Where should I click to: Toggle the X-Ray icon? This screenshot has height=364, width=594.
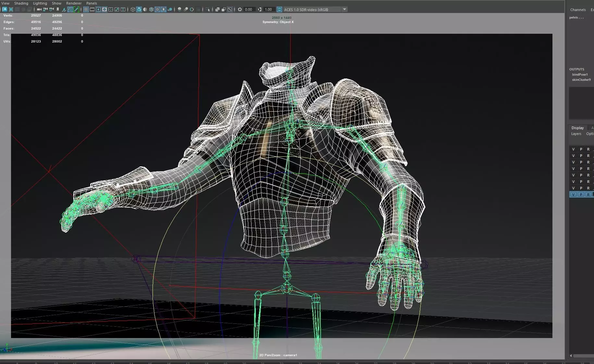(x=217, y=9)
